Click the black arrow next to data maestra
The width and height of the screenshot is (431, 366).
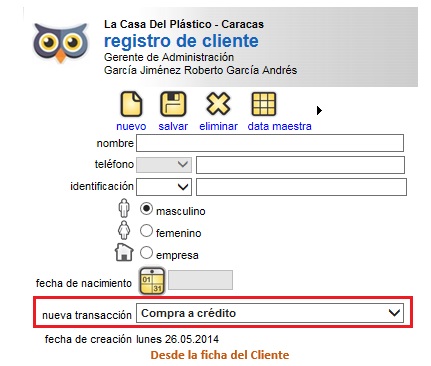319,110
